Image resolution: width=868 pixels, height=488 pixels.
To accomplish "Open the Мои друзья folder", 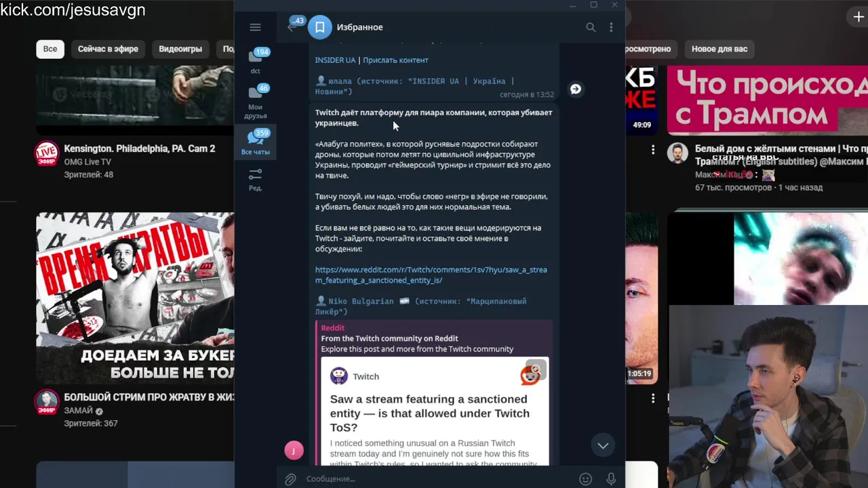I will click(256, 102).
